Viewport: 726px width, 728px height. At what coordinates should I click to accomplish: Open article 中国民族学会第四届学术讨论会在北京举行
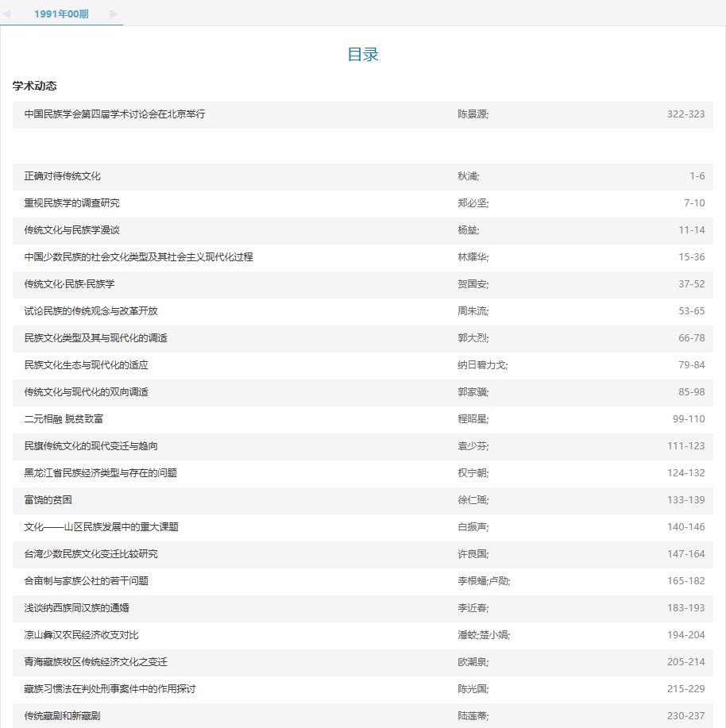[x=114, y=114]
